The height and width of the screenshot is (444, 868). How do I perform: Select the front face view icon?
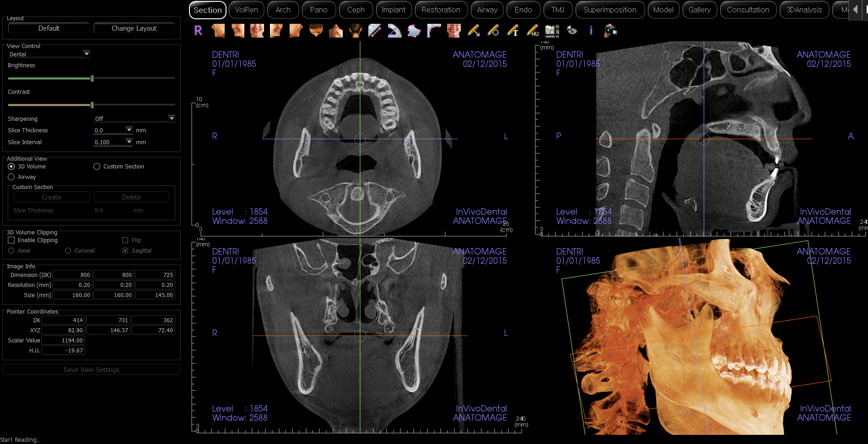point(257,31)
